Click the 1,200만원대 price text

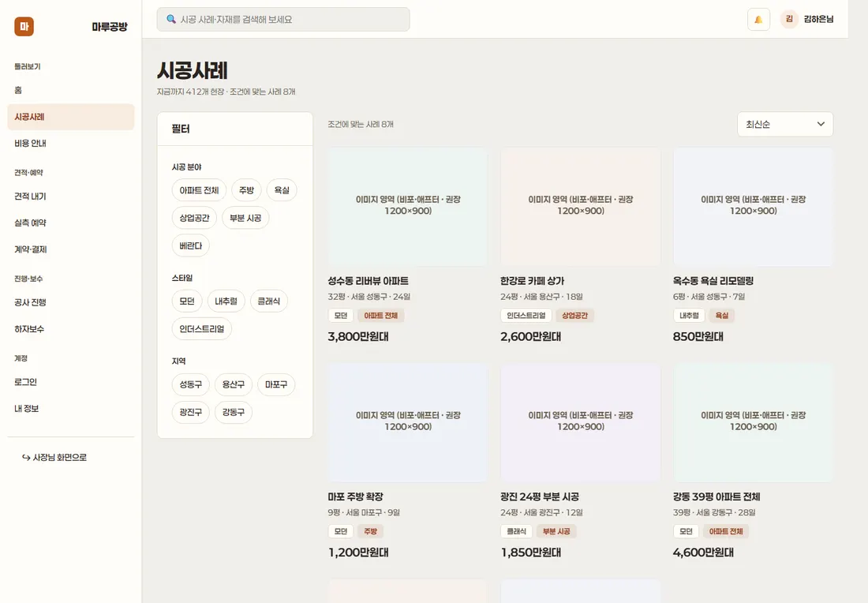pos(358,552)
